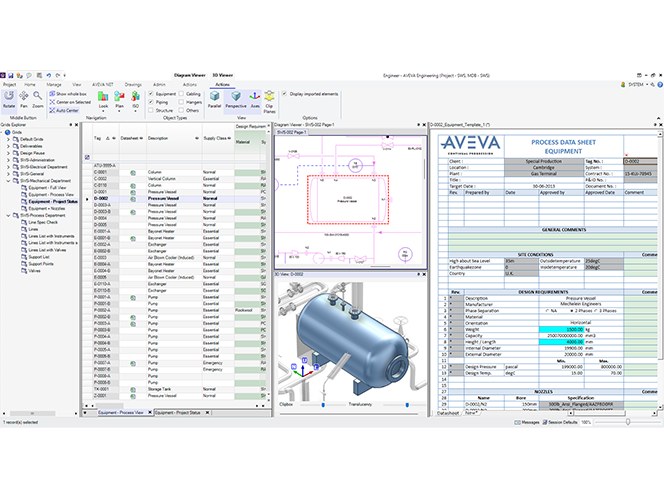Expand the SWS-Electrical Department node
664x498 pixels.
(x=8, y=167)
